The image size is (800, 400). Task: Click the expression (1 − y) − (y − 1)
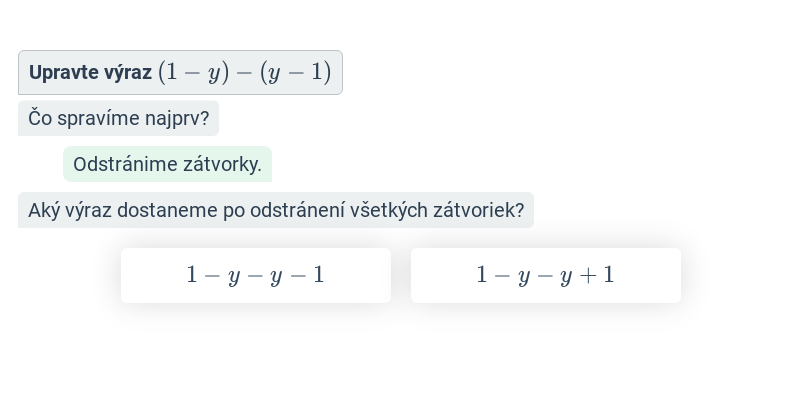(245, 72)
